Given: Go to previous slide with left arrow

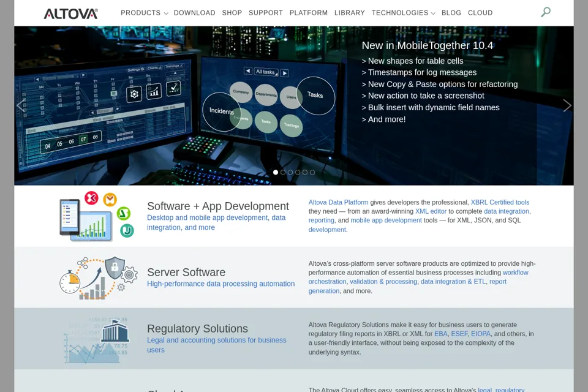Looking at the screenshot, I should point(20,105).
